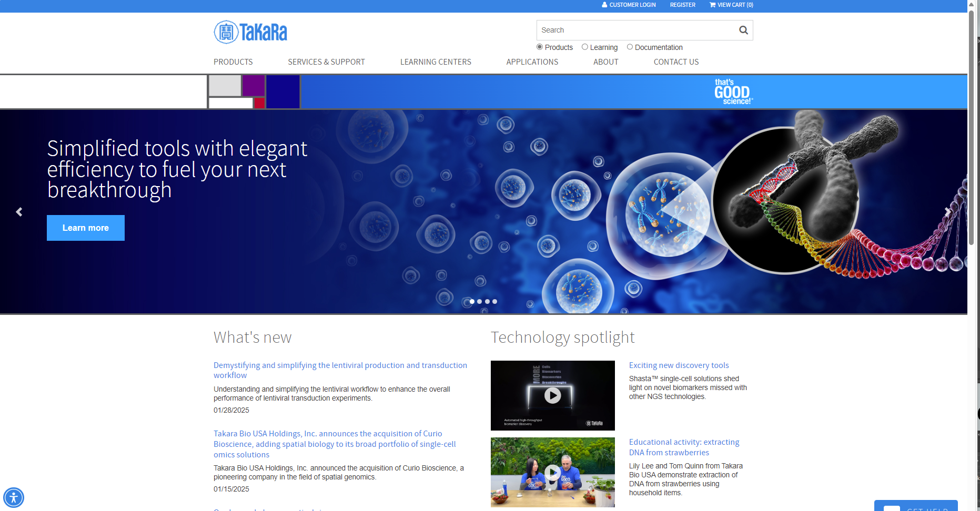This screenshot has height=511, width=980.
Task: Click the date 01/28/2025
Action: (x=231, y=410)
